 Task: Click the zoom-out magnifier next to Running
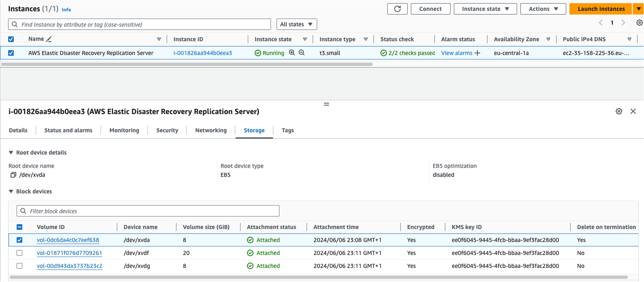click(x=302, y=53)
